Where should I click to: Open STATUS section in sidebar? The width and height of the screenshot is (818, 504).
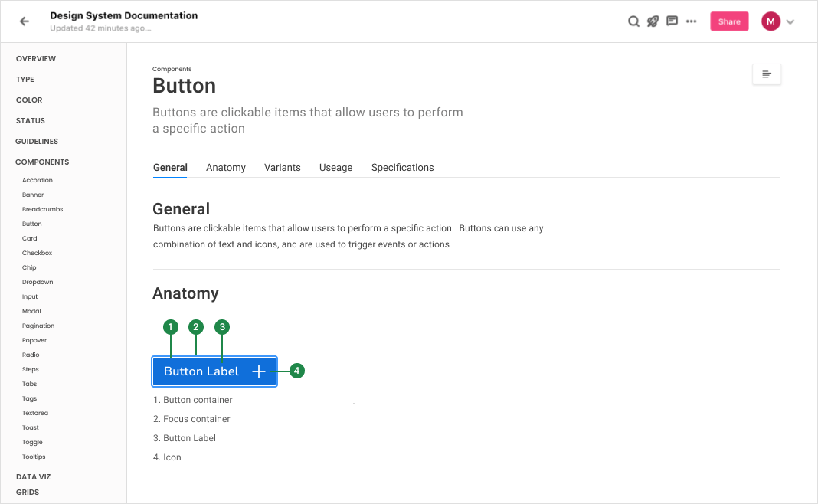(31, 120)
